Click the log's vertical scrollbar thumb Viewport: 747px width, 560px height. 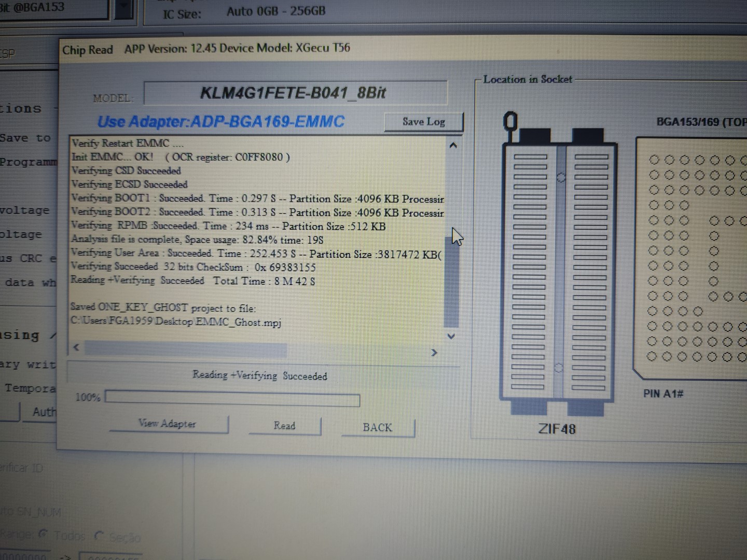(x=451, y=280)
